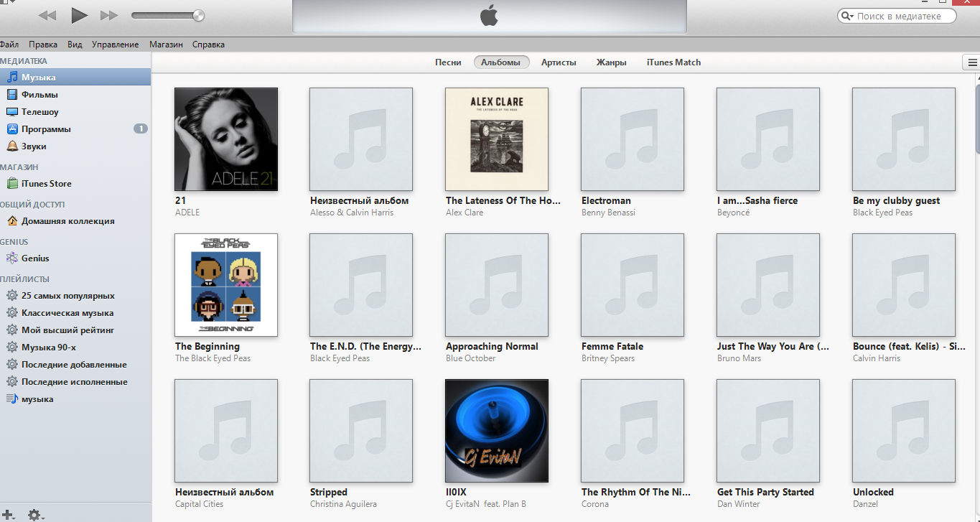Image resolution: width=980 pixels, height=522 pixels.
Task: Open the Файл menu
Action: [x=9, y=45]
